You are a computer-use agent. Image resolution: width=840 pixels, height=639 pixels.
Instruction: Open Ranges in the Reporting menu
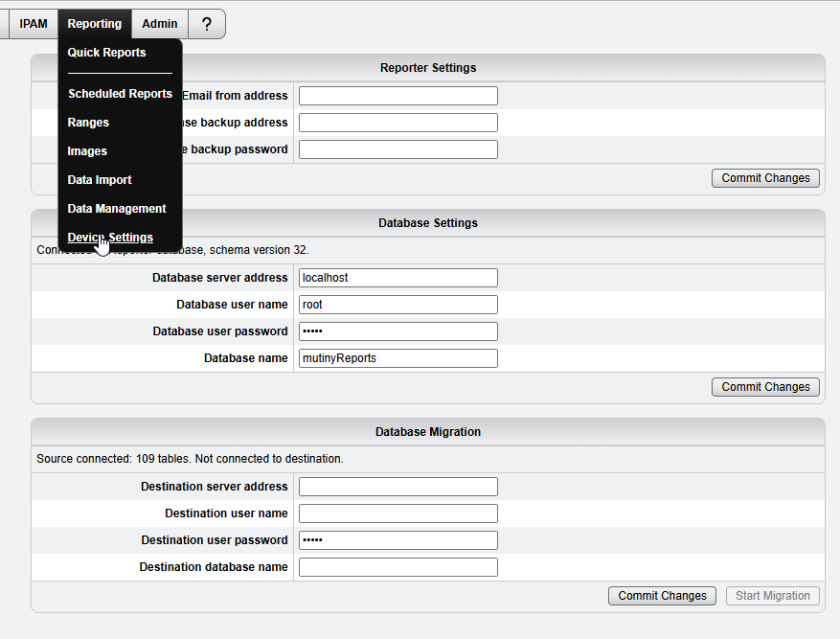(88, 123)
